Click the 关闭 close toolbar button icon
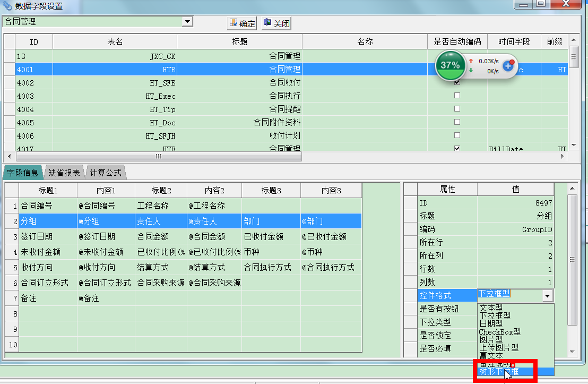588x384 pixels. (267, 23)
